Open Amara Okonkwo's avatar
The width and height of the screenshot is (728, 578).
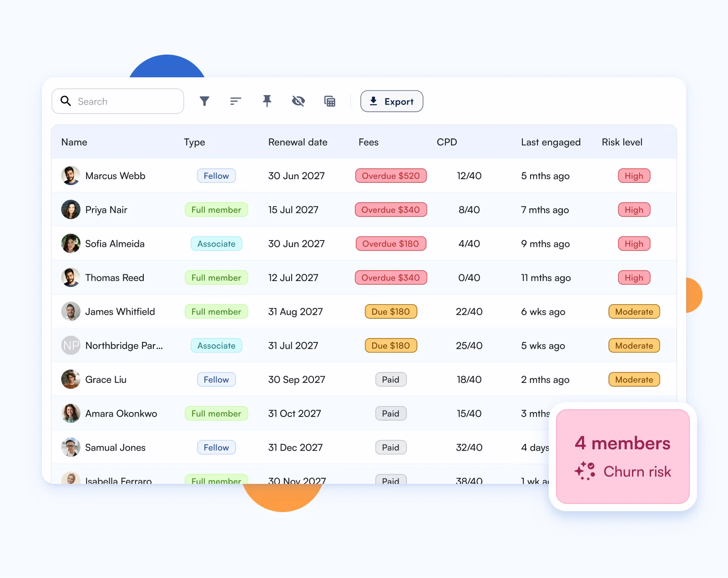71,413
